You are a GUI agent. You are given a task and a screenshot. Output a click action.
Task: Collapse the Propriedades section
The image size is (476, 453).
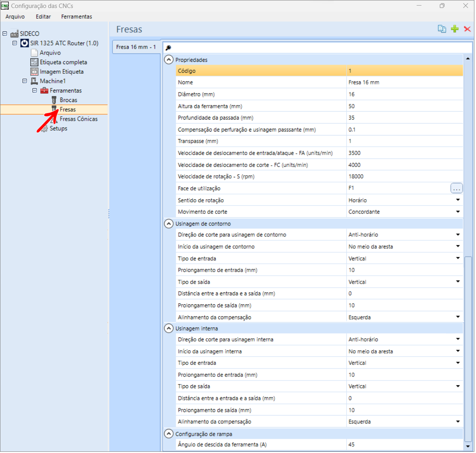169,60
